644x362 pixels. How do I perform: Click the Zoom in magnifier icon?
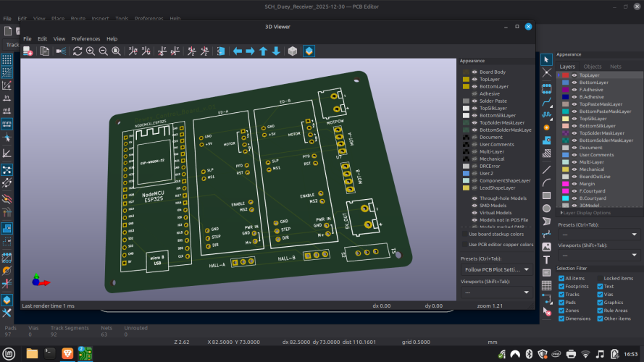[91, 51]
